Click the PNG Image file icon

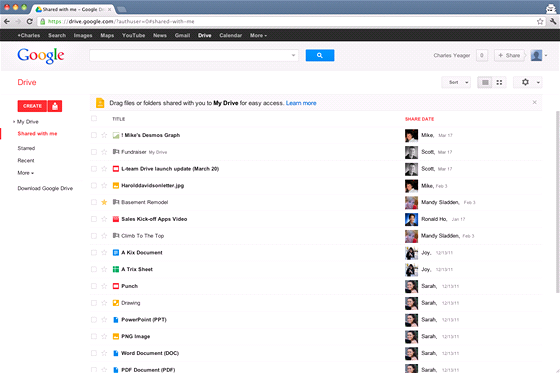pyautogui.click(x=116, y=337)
